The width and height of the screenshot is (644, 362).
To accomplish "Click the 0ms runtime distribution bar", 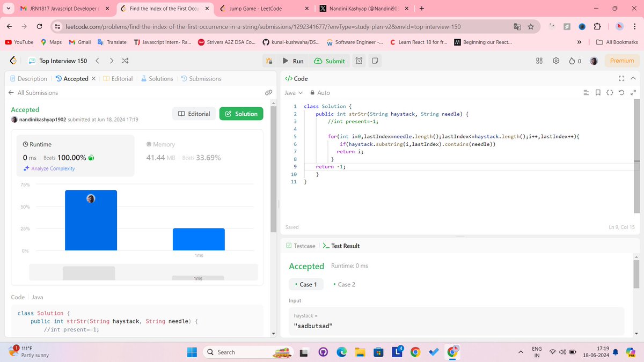I will [x=91, y=220].
